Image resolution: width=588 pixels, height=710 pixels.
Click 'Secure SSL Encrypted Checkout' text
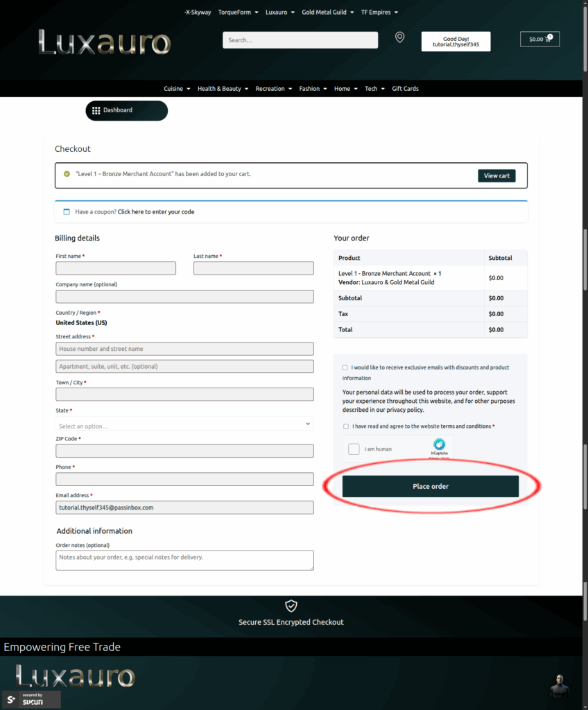point(291,622)
